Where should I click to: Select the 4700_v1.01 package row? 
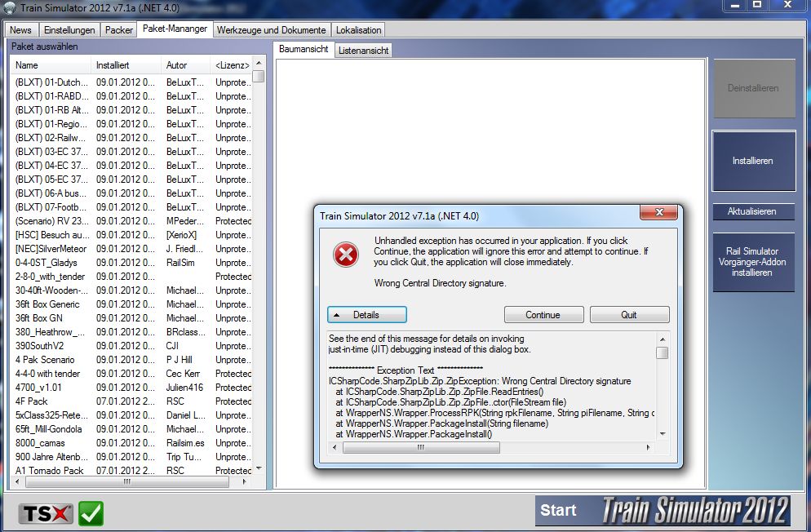click(131, 388)
